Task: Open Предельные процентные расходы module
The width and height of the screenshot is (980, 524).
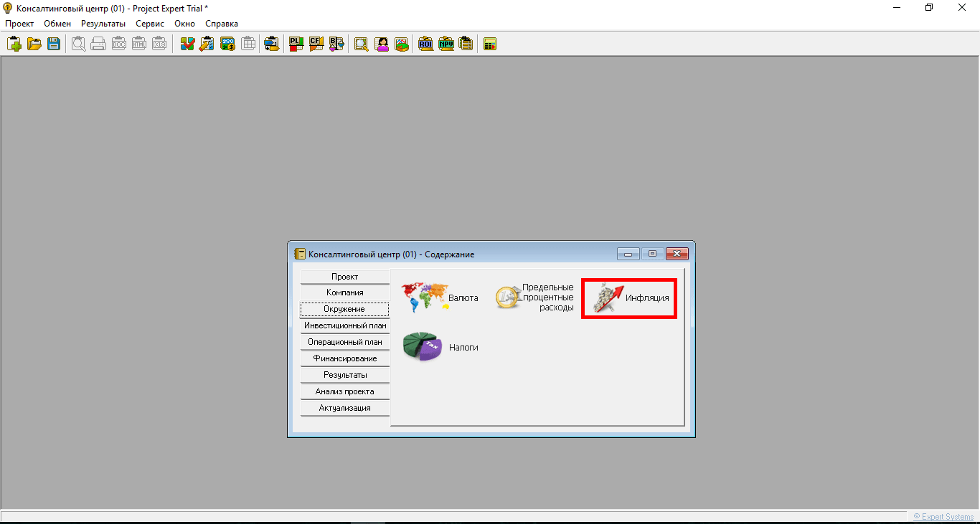Action: (535, 297)
